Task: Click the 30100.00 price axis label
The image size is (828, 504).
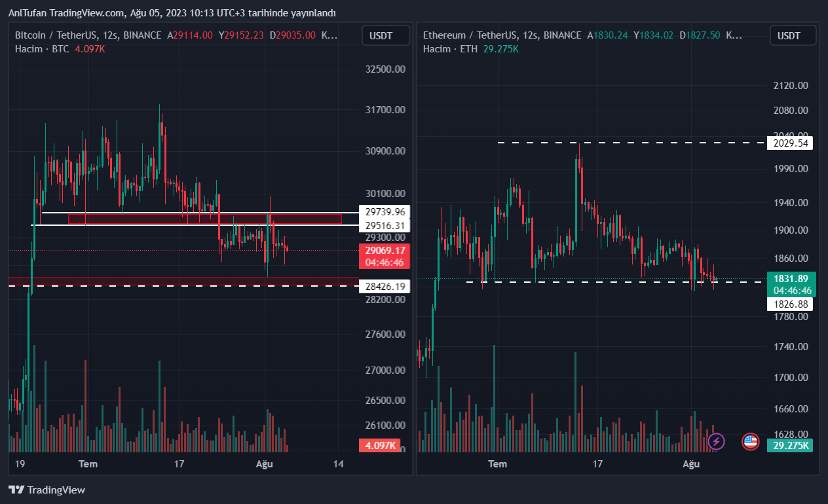Action: pyautogui.click(x=385, y=193)
